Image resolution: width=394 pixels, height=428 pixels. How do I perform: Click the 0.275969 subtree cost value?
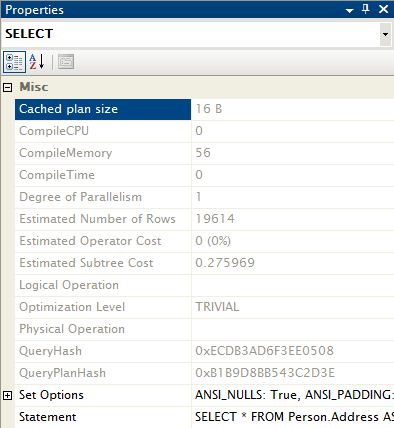(225, 263)
